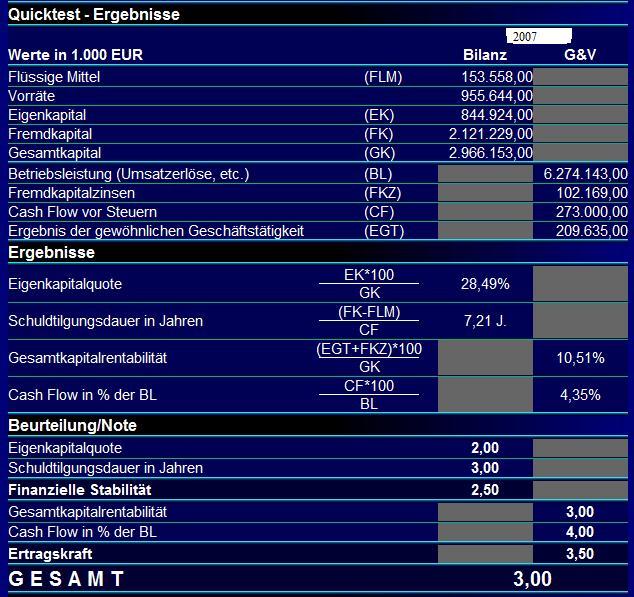This screenshot has height=597, width=634.
Task: Select the Gesamtkapitalrentabilität result 10,51%
Action: 580,358
